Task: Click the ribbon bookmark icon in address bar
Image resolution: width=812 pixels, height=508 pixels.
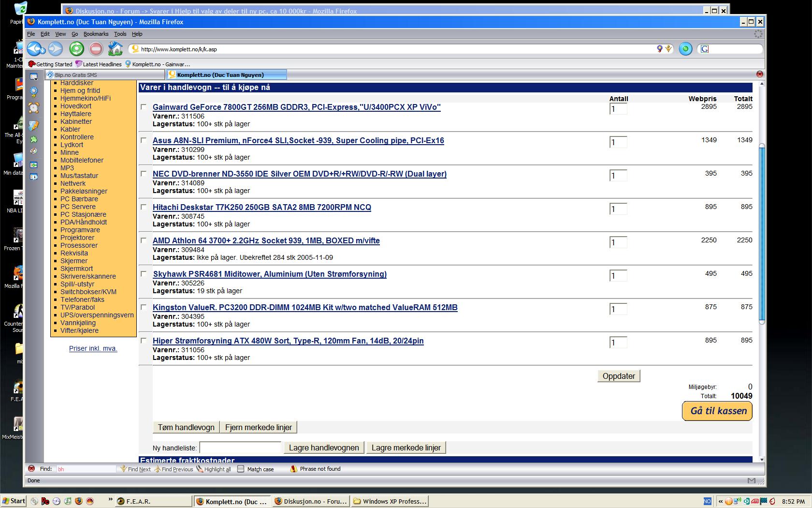Action: click(659, 49)
